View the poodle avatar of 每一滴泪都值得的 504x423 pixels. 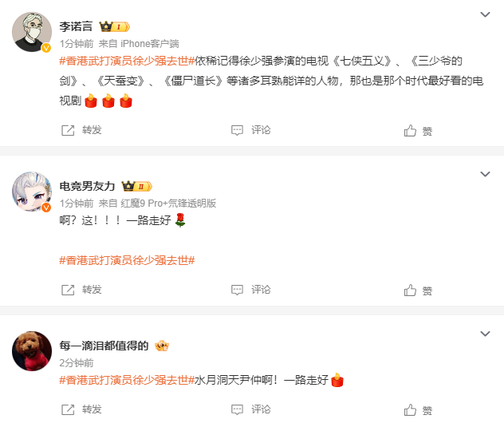(x=32, y=351)
